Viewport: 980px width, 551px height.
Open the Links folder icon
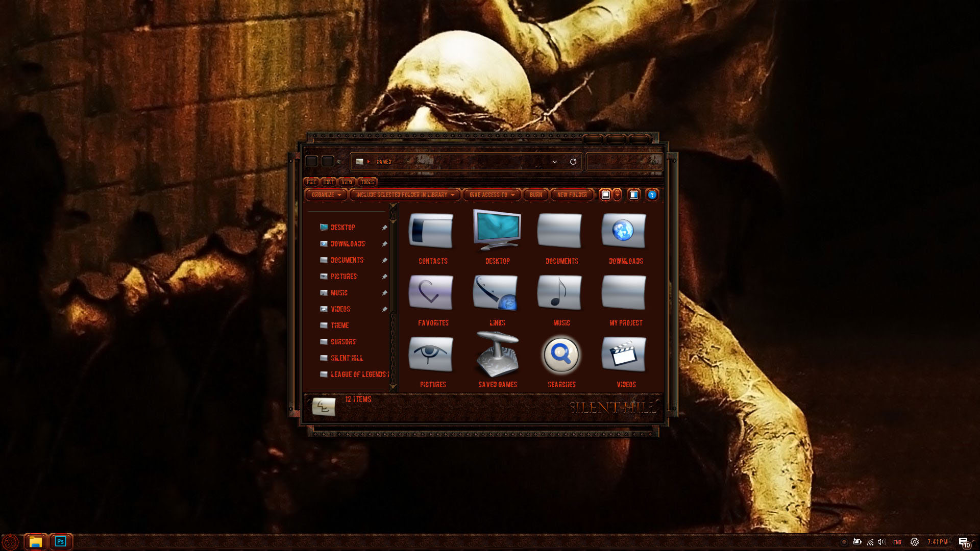click(x=496, y=293)
